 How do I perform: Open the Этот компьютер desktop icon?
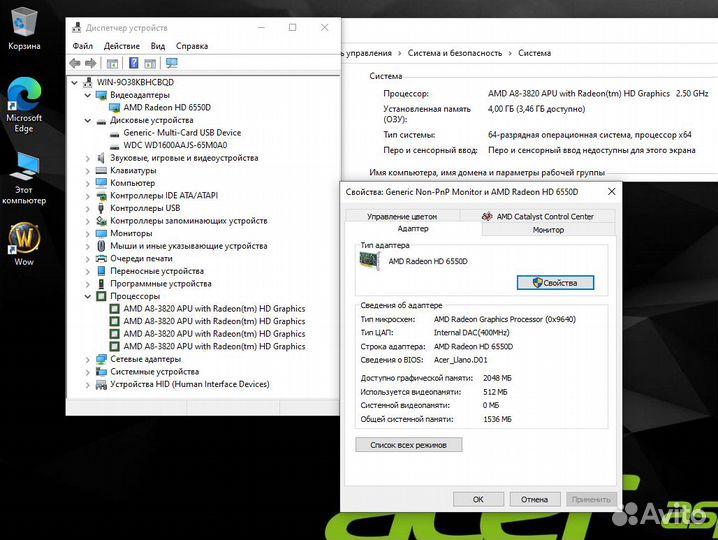[x=24, y=179]
